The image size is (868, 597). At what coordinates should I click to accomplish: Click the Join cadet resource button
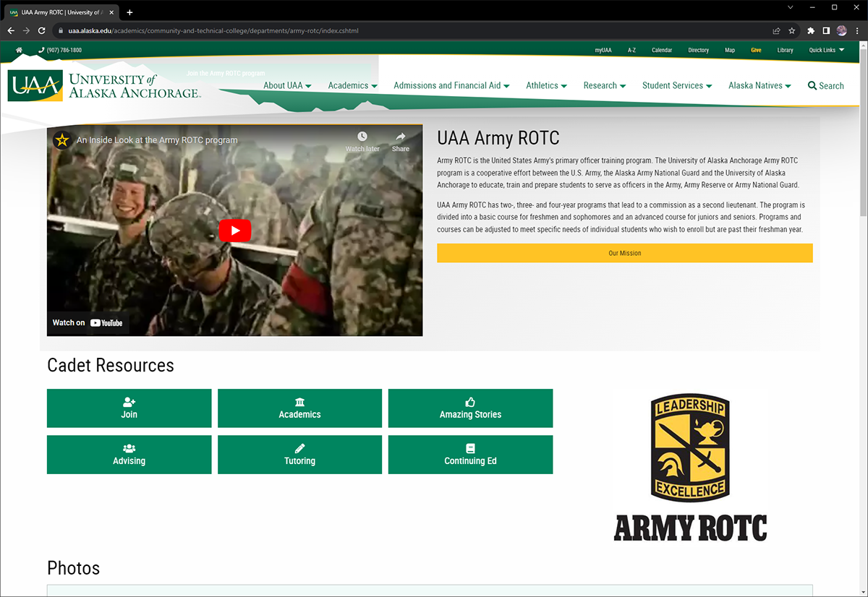click(x=129, y=408)
